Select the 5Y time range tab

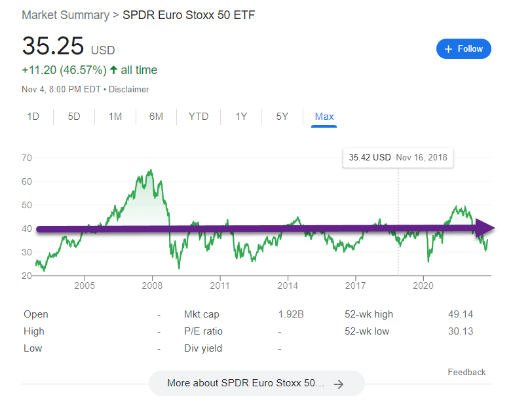[x=282, y=117]
